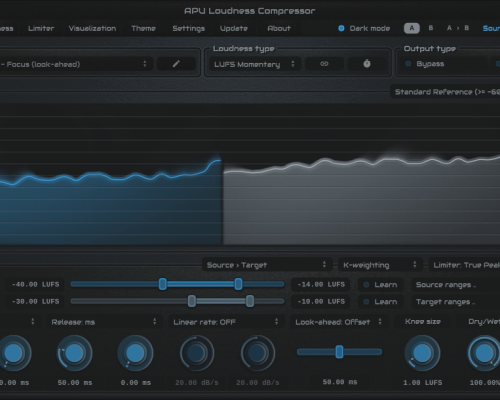Click the -30.00 LUFS target value field
This screenshot has height=400, width=500.
35,302
